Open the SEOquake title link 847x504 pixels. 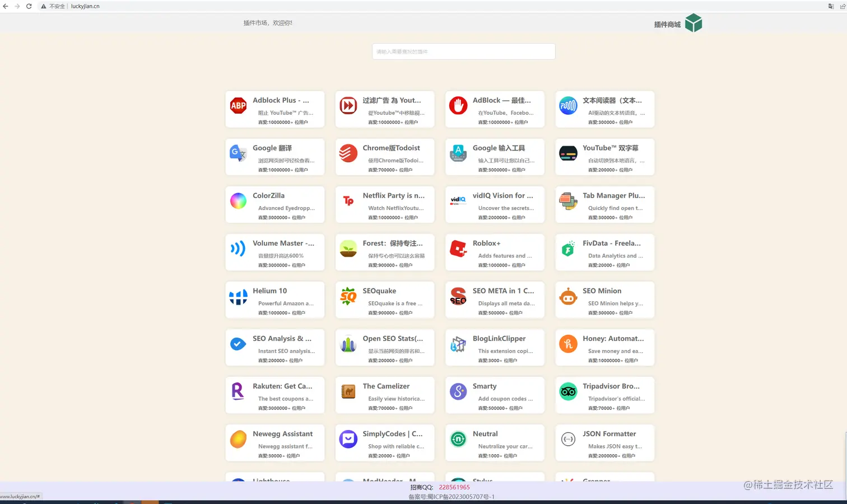[x=379, y=291]
